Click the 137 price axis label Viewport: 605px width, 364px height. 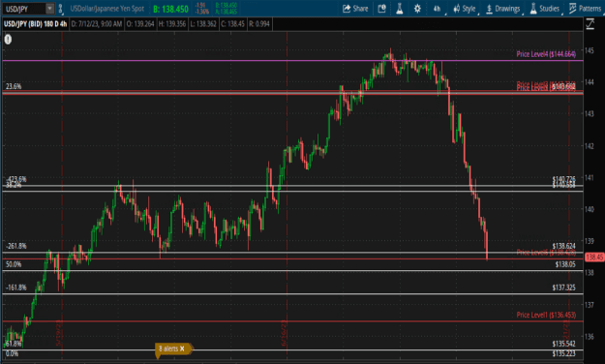click(589, 305)
